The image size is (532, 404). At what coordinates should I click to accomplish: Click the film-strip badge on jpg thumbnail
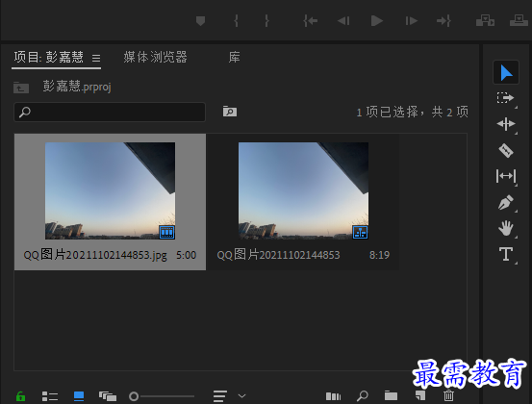click(167, 233)
